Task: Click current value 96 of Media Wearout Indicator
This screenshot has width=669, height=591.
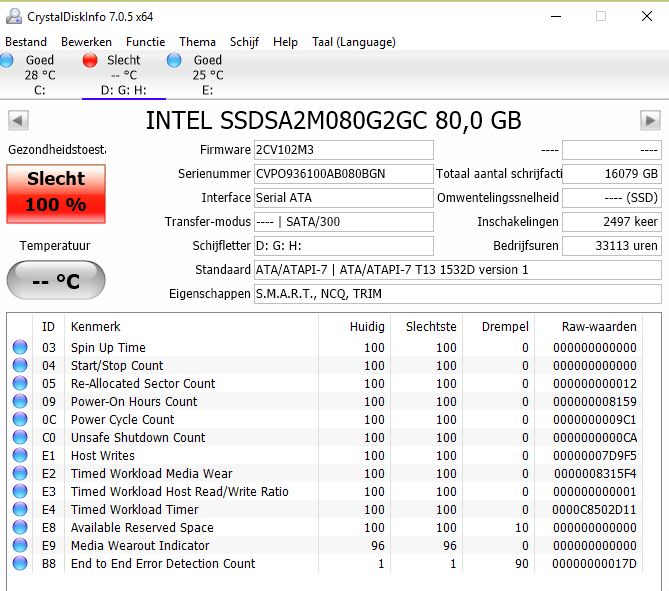Action: (x=378, y=546)
